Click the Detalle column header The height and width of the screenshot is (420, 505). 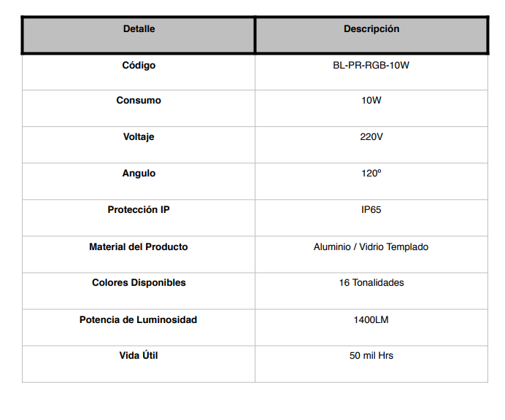[x=139, y=29]
